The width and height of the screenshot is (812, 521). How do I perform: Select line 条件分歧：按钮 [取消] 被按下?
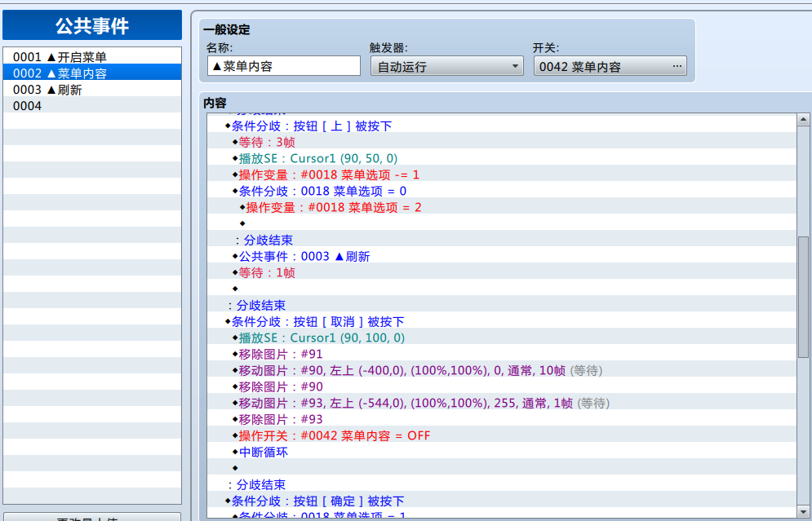[501, 321]
